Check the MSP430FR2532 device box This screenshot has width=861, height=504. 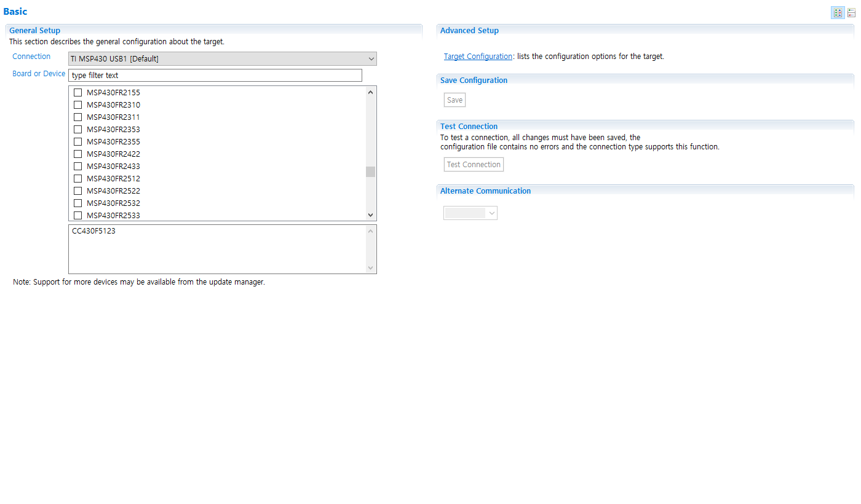tap(78, 203)
